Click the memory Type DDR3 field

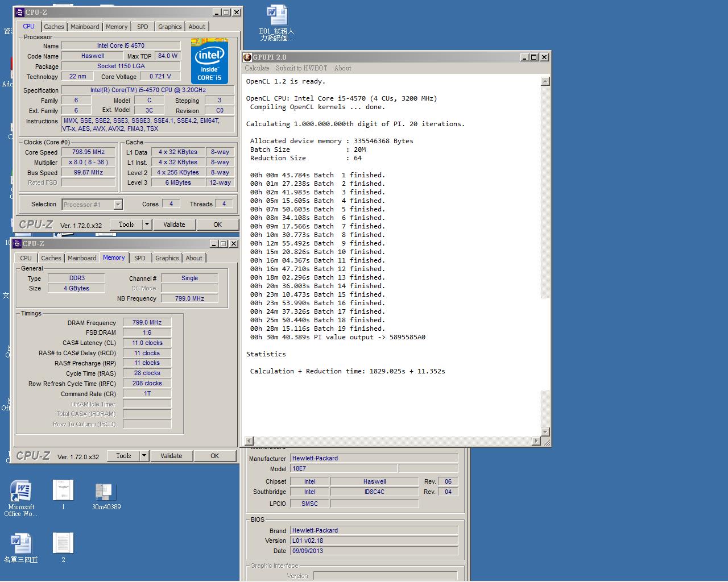coord(76,278)
